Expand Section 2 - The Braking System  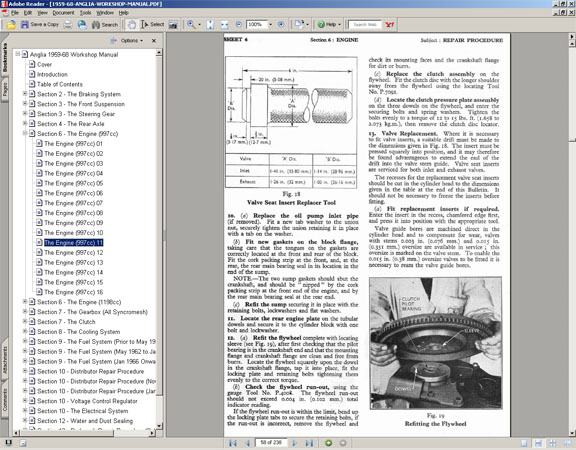(x=25, y=94)
